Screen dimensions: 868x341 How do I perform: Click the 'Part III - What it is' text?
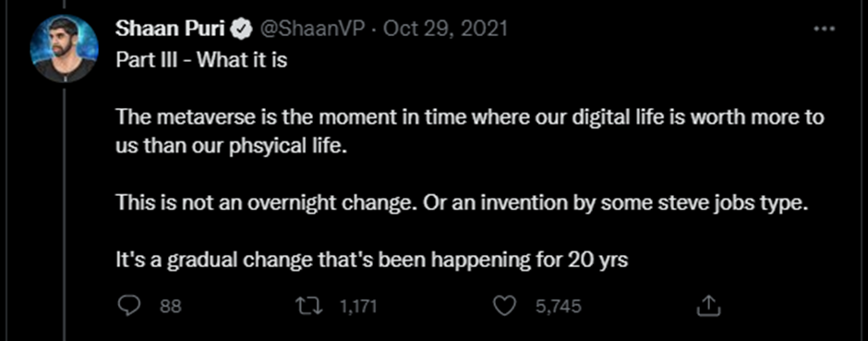pos(201,59)
